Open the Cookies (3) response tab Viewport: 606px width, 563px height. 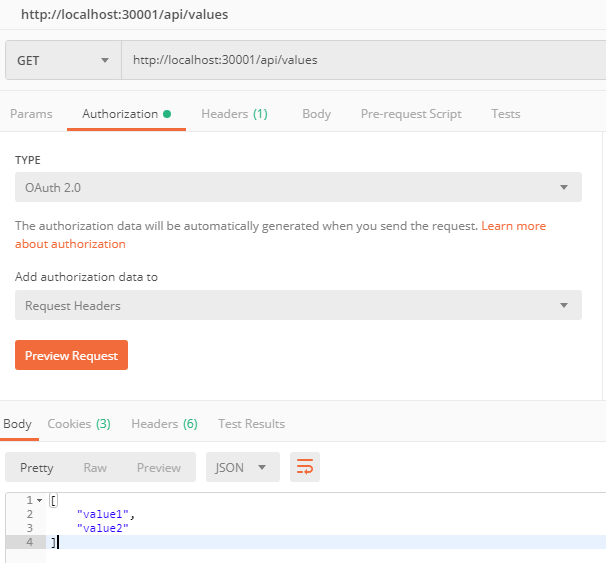coord(79,424)
